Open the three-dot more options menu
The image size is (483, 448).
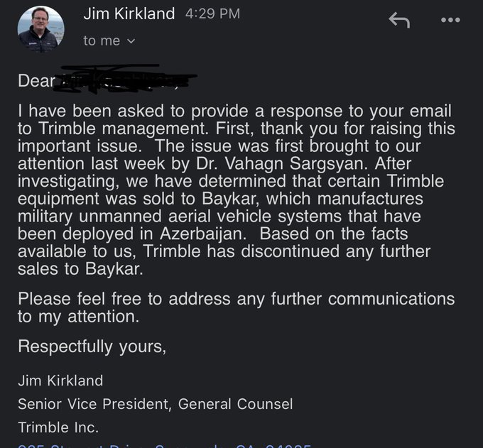[x=450, y=20]
